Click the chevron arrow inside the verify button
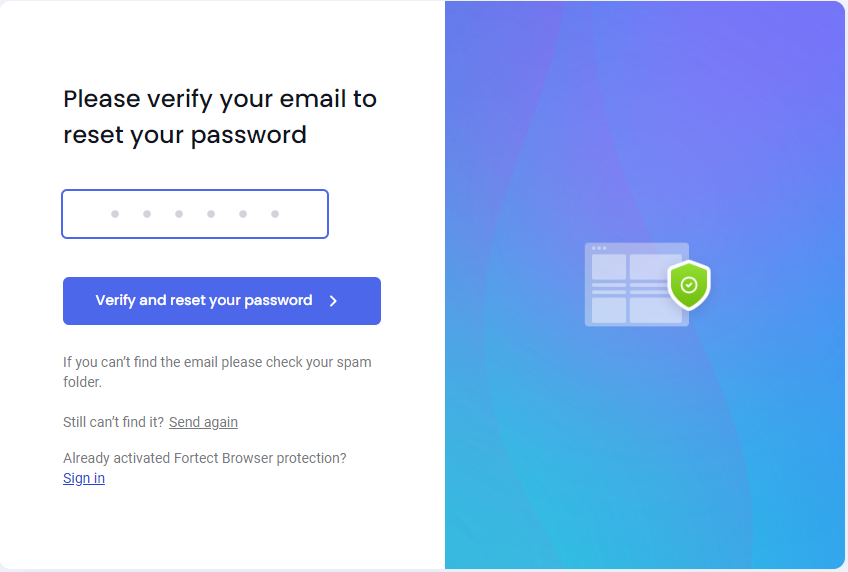This screenshot has height=572, width=848. tap(333, 301)
